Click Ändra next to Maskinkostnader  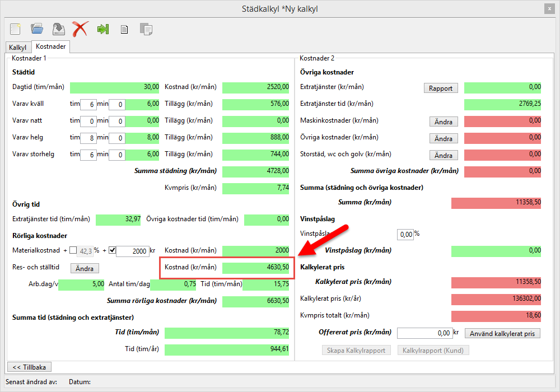coord(444,122)
